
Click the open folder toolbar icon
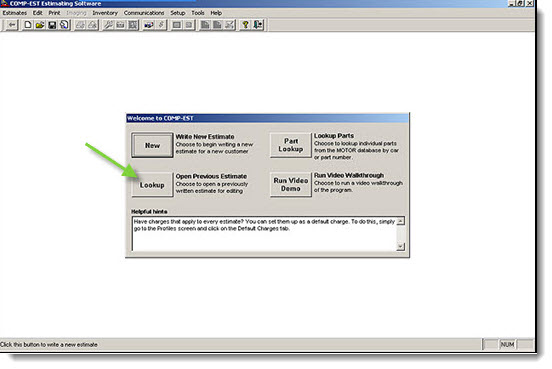(x=40, y=25)
